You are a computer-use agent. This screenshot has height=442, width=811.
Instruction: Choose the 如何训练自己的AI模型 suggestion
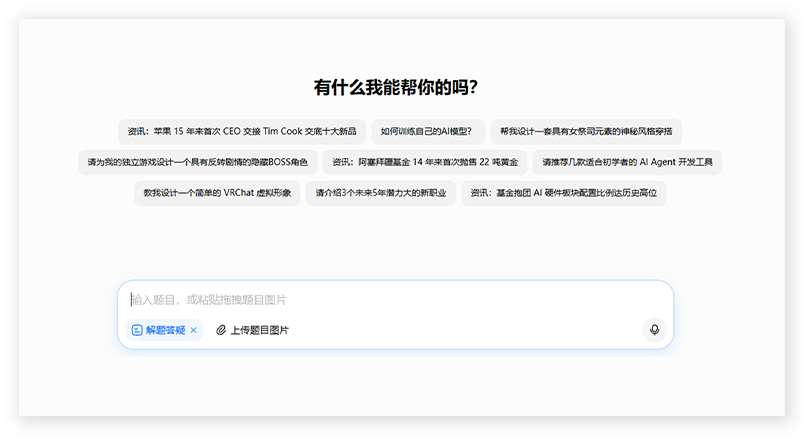(427, 131)
